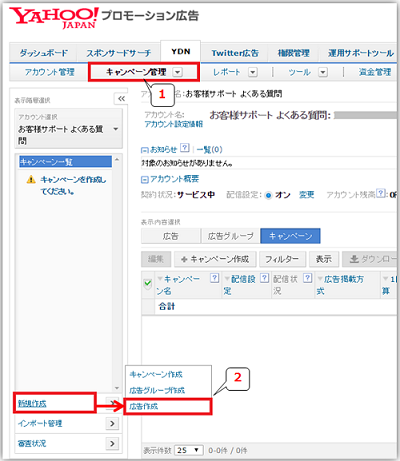The width and height of the screenshot is (400, 461).
Task: Collapse アカウント概要 section minus icon
Action: [x=145, y=180]
